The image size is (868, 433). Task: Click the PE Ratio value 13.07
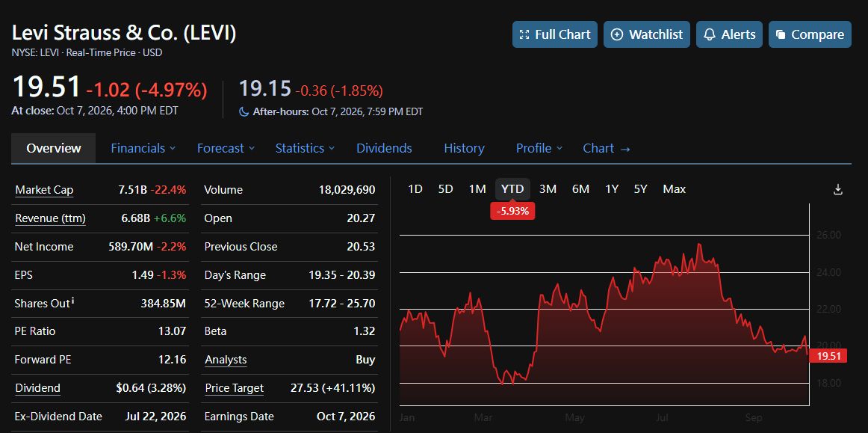click(172, 331)
